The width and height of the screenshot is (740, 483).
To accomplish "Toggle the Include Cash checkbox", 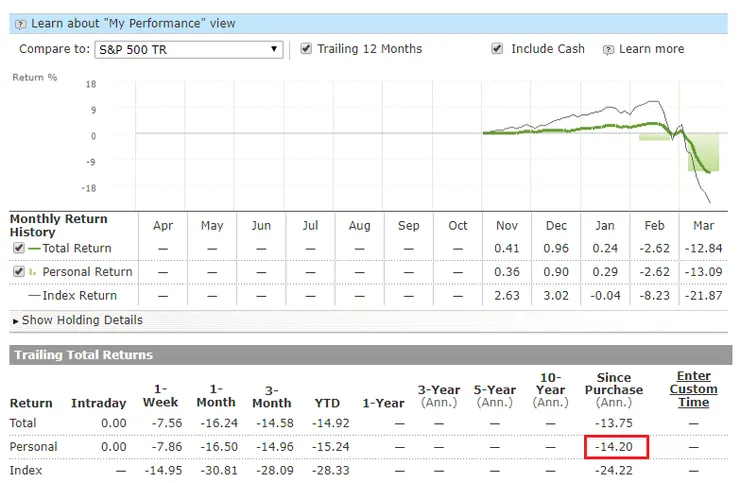I will [x=497, y=48].
